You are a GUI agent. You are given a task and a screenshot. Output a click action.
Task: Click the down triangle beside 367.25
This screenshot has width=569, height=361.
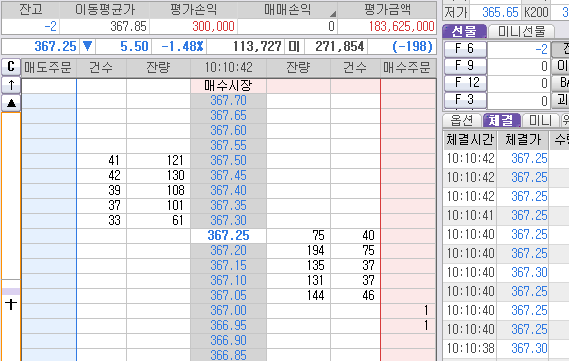(x=87, y=46)
